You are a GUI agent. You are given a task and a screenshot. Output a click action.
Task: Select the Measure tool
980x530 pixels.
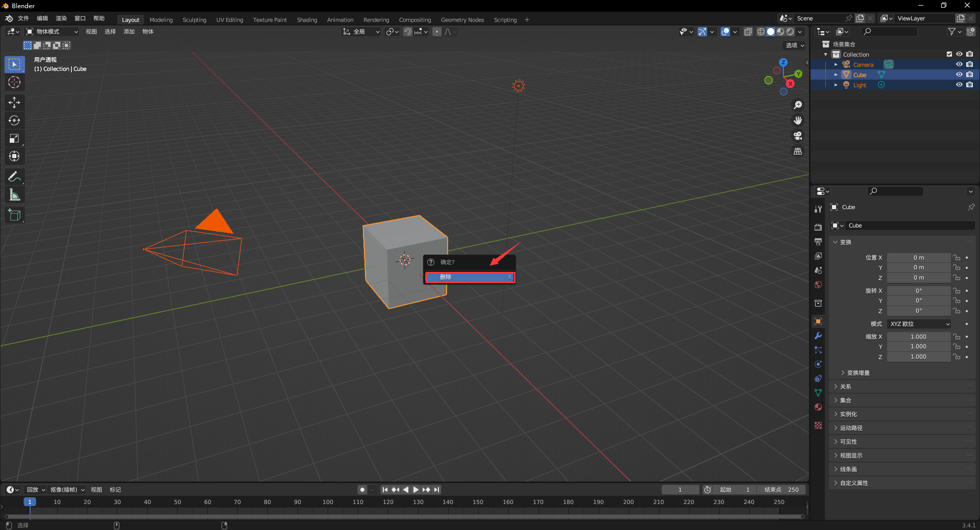(14, 195)
